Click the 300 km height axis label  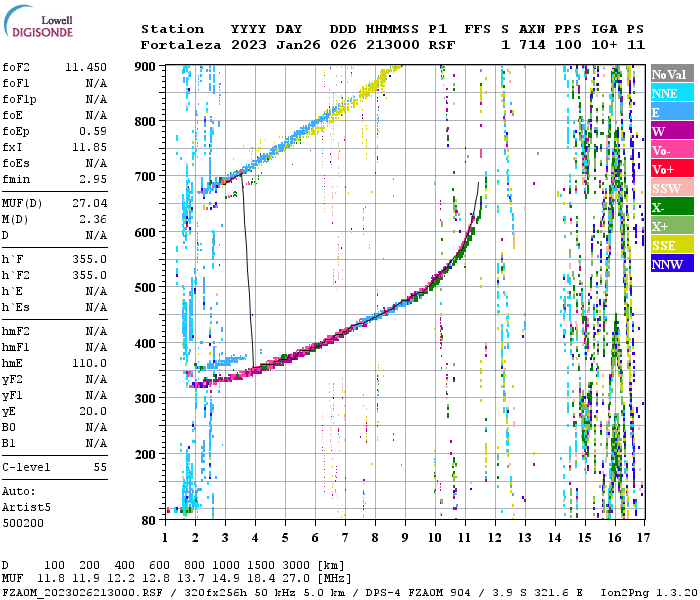145,398
